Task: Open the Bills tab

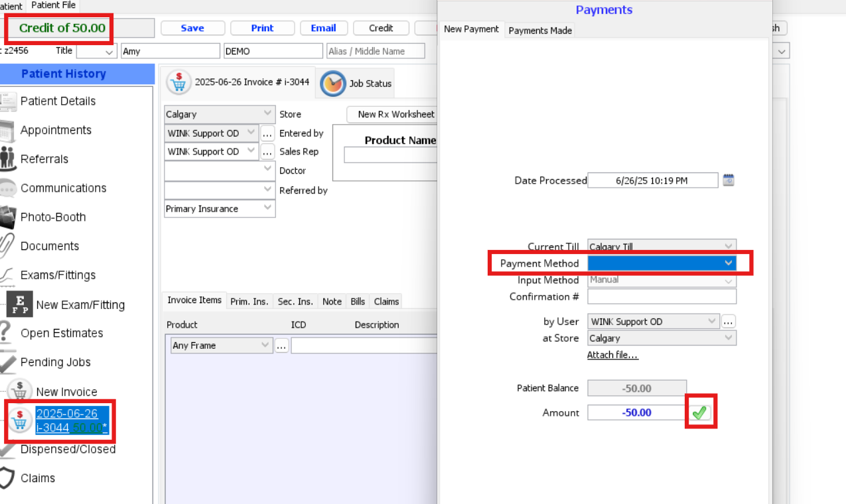Action: pos(358,302)
